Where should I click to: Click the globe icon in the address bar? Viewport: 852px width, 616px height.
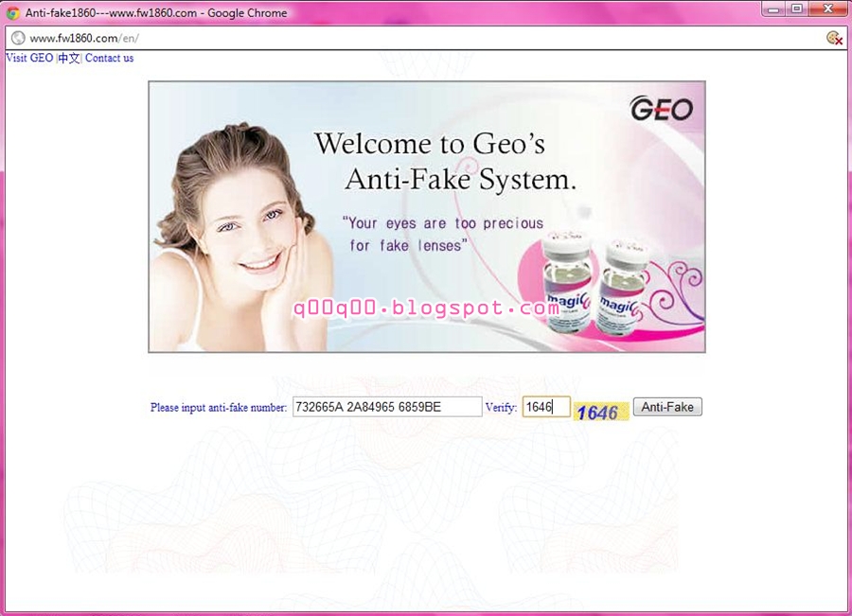tap(17, 39)
